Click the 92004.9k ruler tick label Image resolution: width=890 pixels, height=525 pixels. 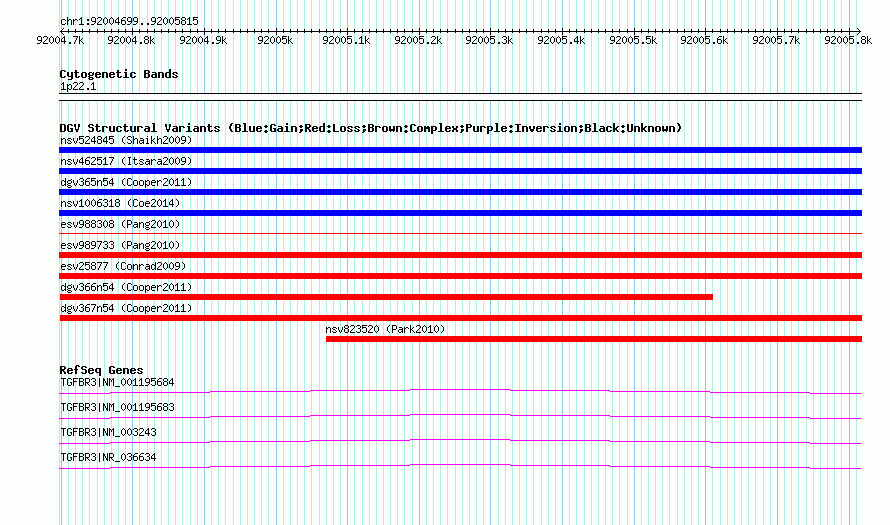[x=203, y=40]
